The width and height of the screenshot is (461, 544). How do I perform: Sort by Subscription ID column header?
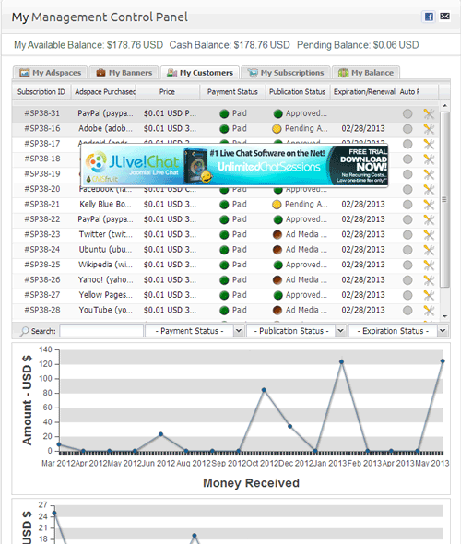coord(41,92)
